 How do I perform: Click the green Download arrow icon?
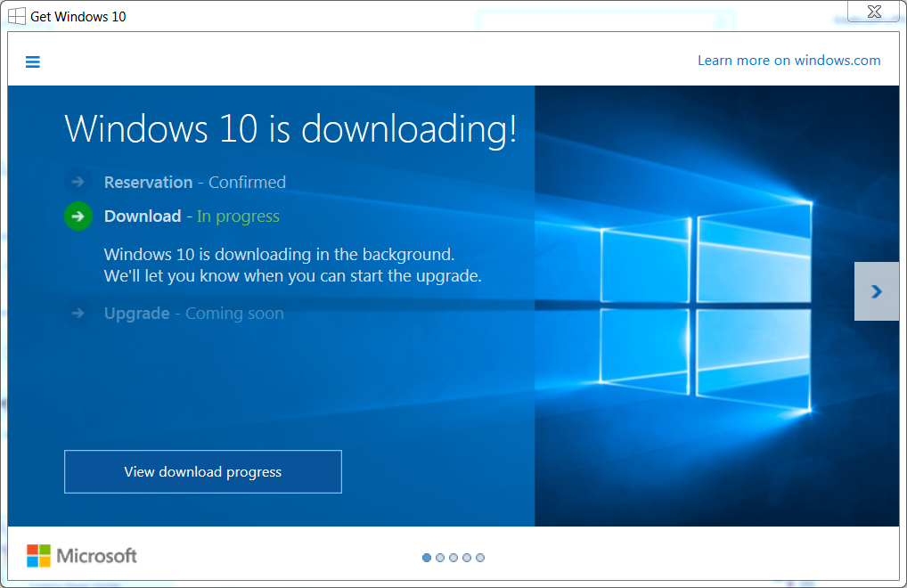(78, 216)
